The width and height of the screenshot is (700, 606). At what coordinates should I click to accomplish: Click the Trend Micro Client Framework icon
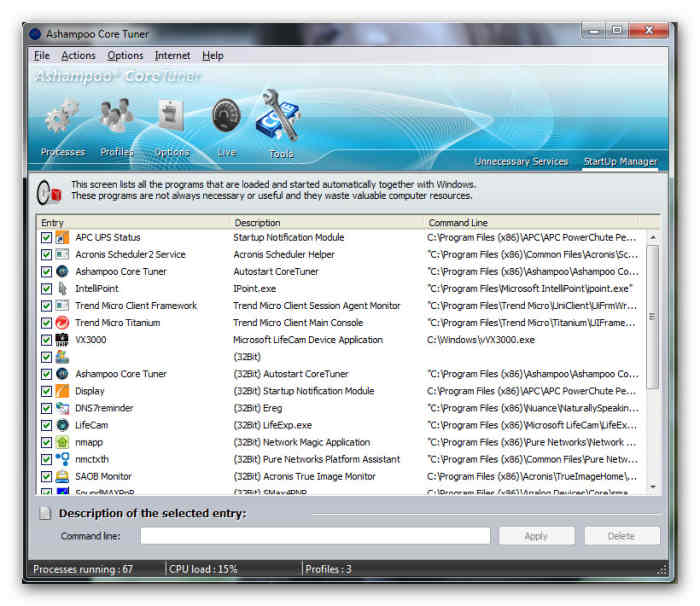coord(62,305)
